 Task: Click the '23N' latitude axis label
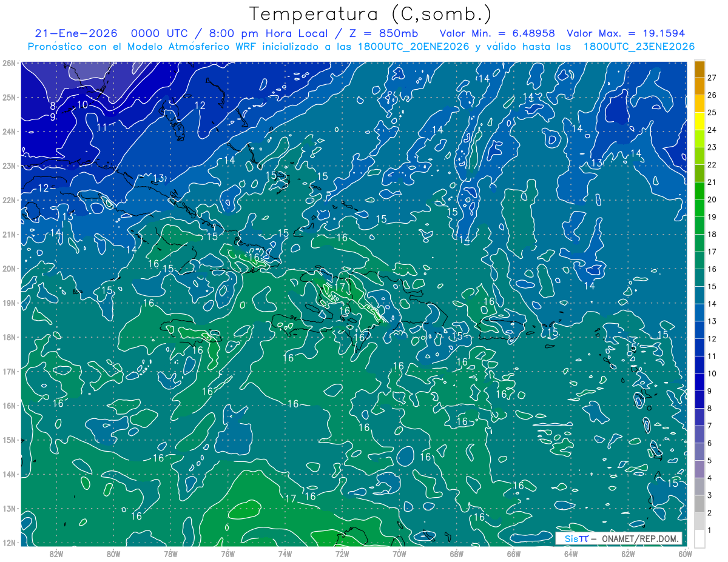click(8, 166)
